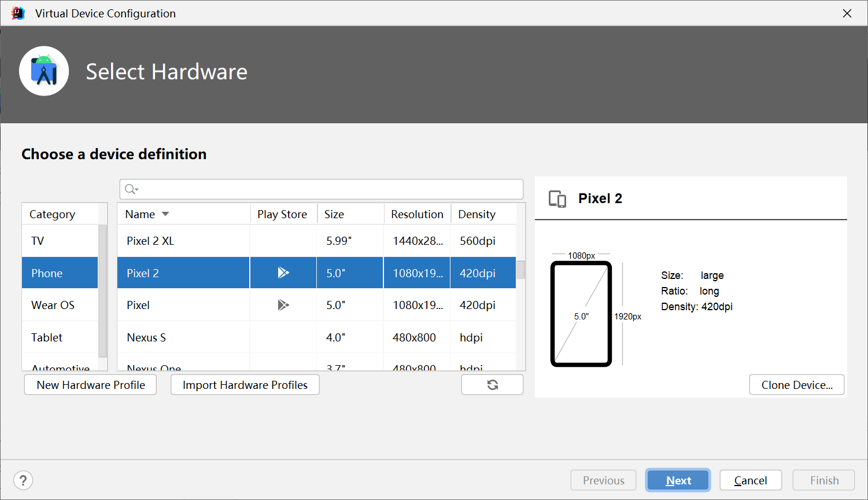Click the Previous button
868x500 pixels.
tap(603, 480)
